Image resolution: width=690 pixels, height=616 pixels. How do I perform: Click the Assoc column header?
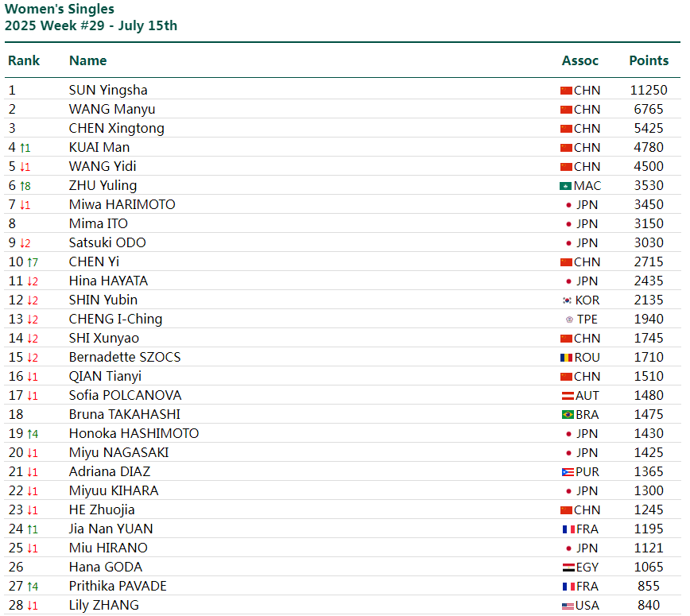click(580, 60)
